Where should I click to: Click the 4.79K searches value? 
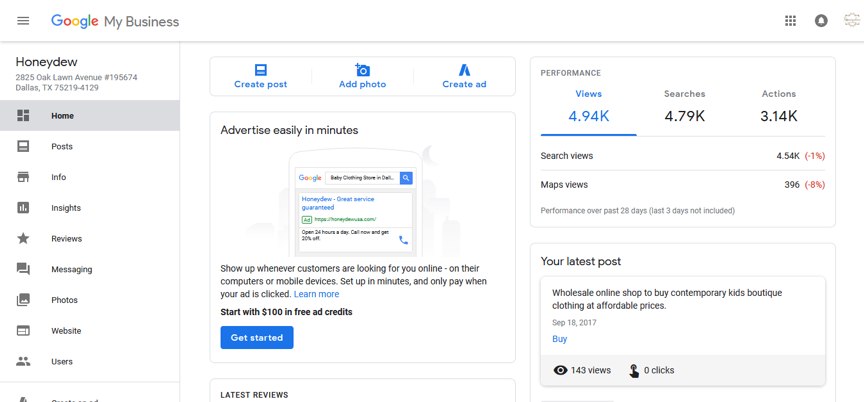[x=684, y=116]
